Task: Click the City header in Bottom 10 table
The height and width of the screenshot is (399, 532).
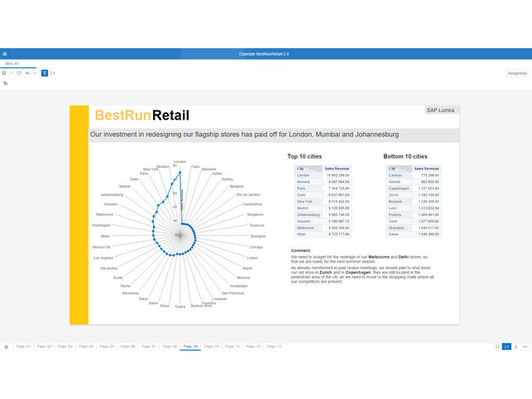Action: pos(394,169)
